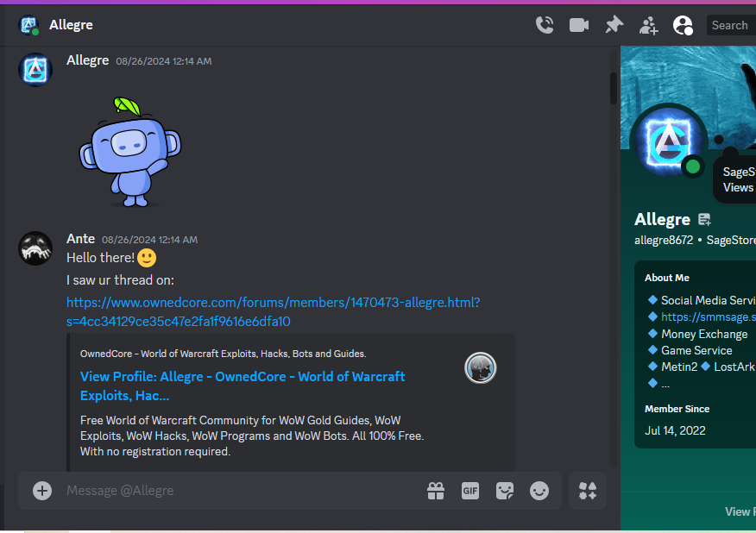Open Allegre's avatar beside the wave sticker message
Viewport: 756px width, 533px height.
35,70
